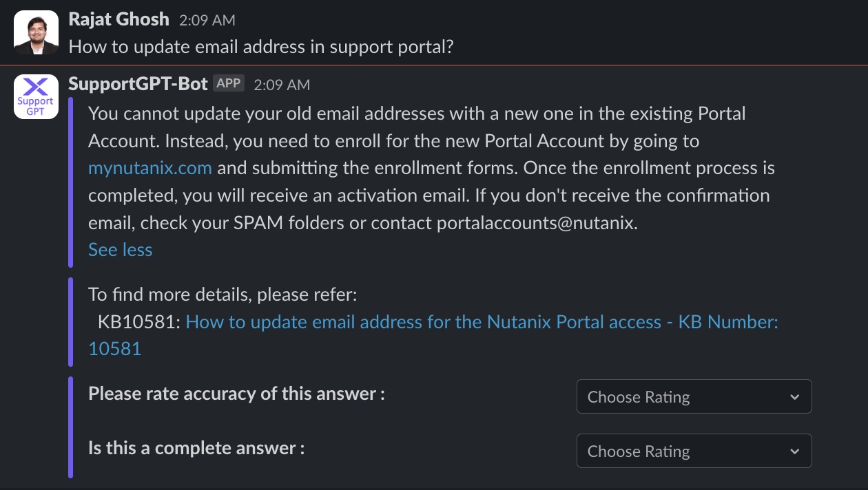Open Rajat Ghosh's profile photo avatar
The height and width of the screenshot is (490, 868).
36,32
